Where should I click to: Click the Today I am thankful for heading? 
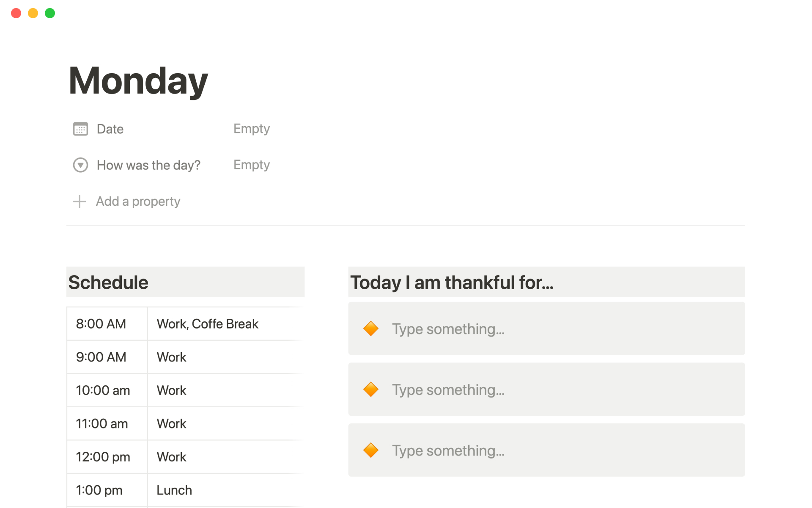[x=452, y=282]
